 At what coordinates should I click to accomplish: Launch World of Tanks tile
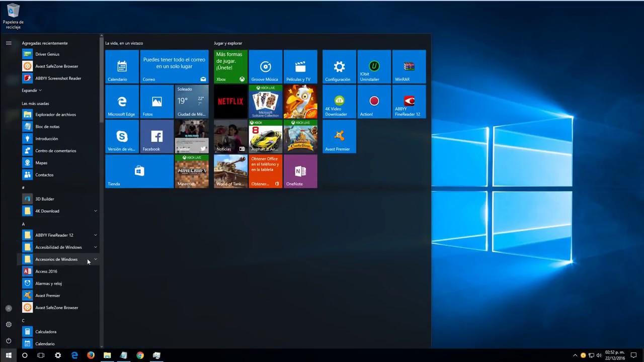pyautogui.click(x=230, y=171)
